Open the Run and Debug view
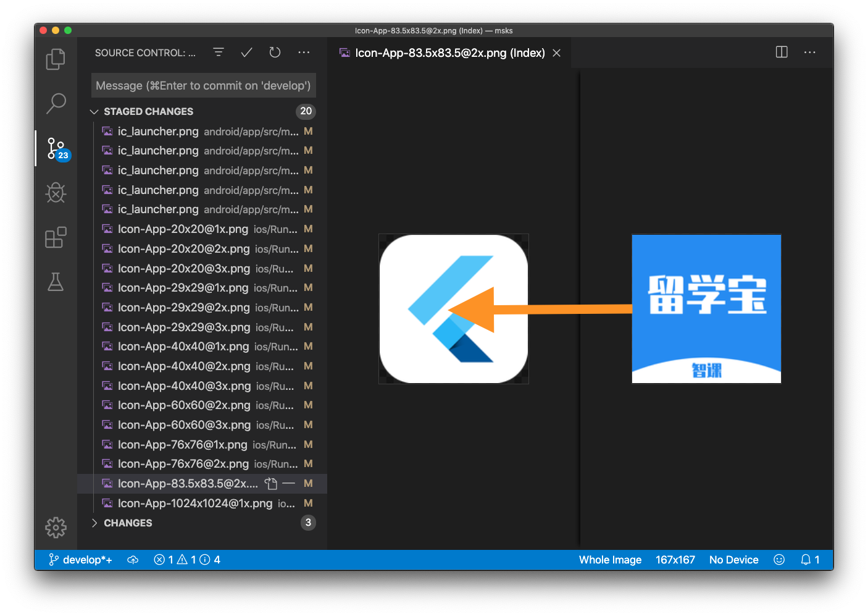This screenshot has width=868, height=616. click(x=56, y=193)
